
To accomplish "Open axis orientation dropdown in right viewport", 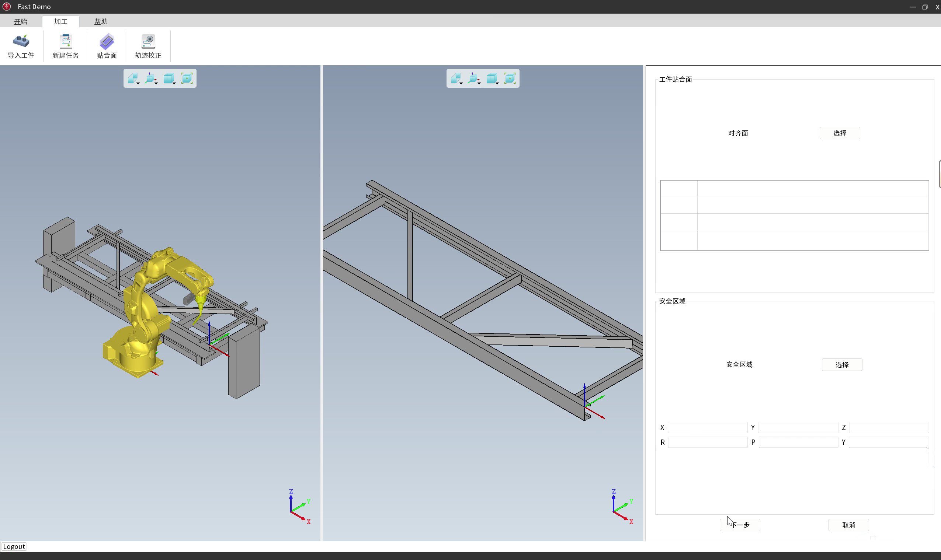I will pos(474,78).
